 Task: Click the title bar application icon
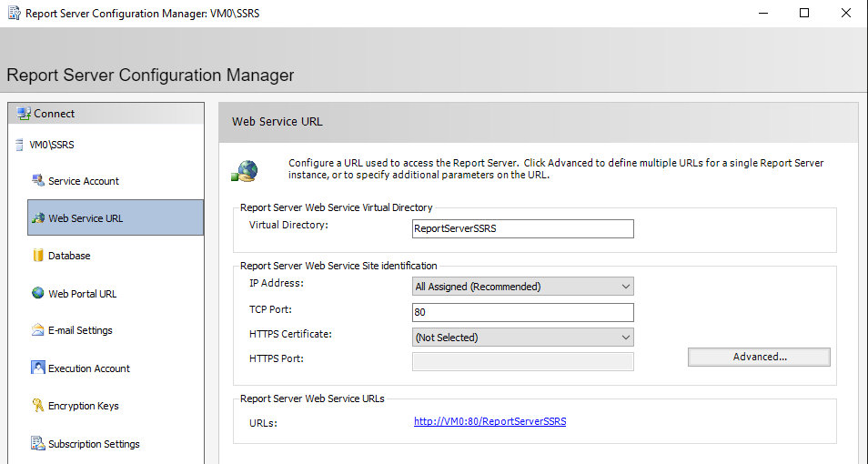(15, 13)
